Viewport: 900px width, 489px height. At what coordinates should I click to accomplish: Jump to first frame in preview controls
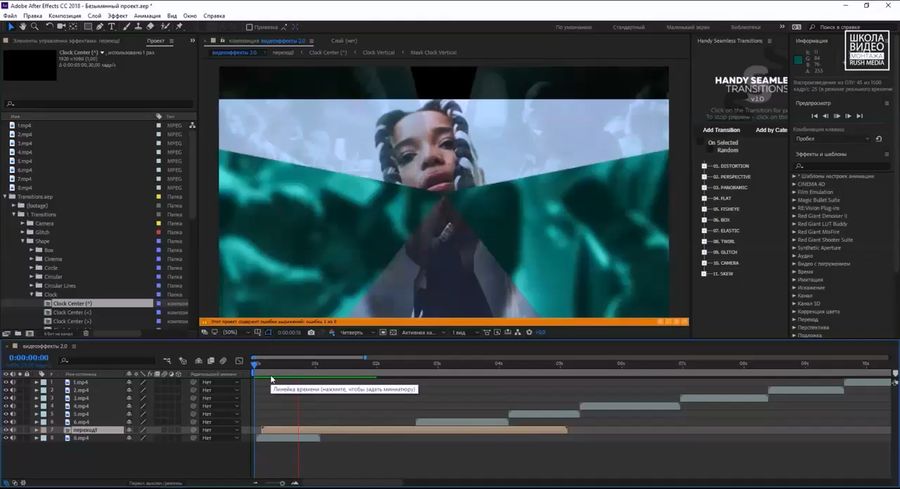point(814,116)
